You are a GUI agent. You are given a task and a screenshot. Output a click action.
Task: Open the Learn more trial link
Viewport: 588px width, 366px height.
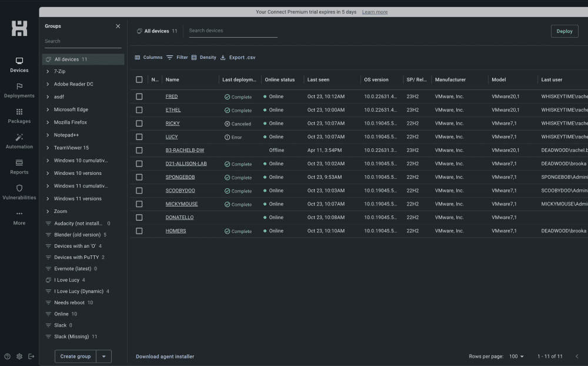(x=375, y=12)
